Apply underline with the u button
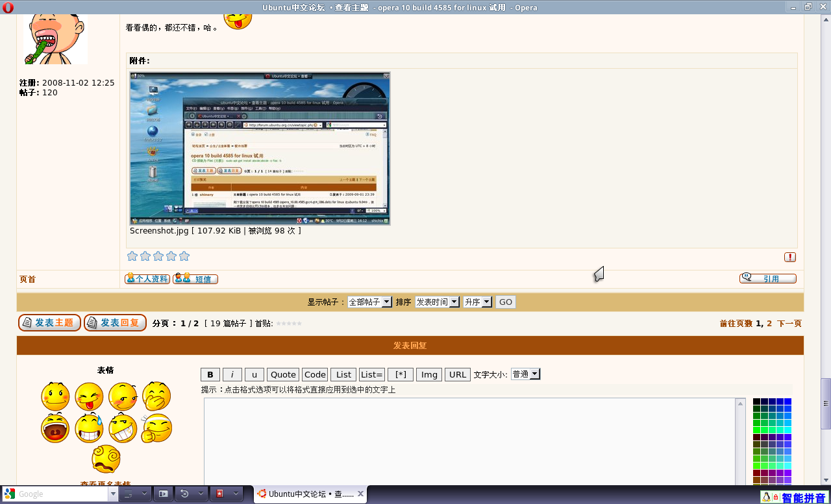 [x=254, y=374]
